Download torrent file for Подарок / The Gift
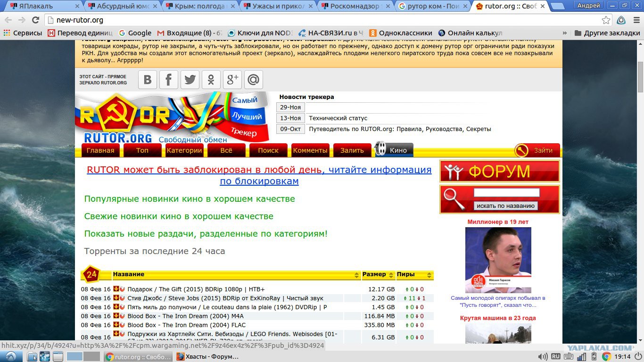The width and height of the screenshot is (644, 362). (x=116, y=289)
